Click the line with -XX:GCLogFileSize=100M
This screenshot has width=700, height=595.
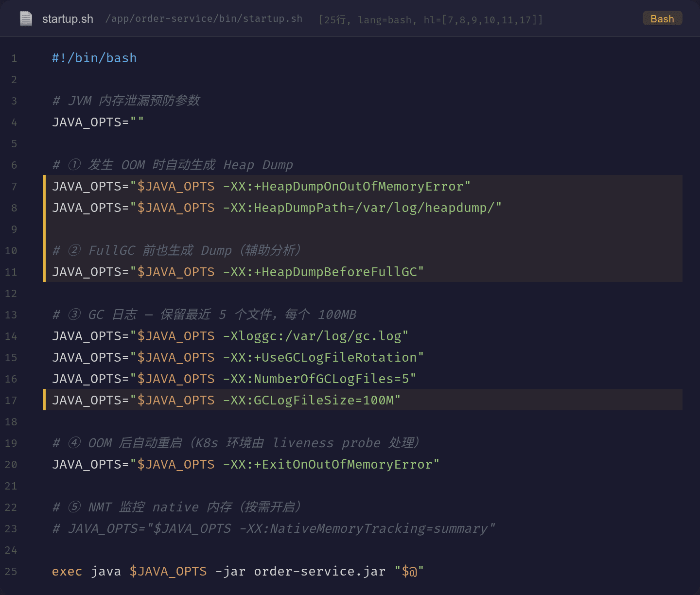363,400
